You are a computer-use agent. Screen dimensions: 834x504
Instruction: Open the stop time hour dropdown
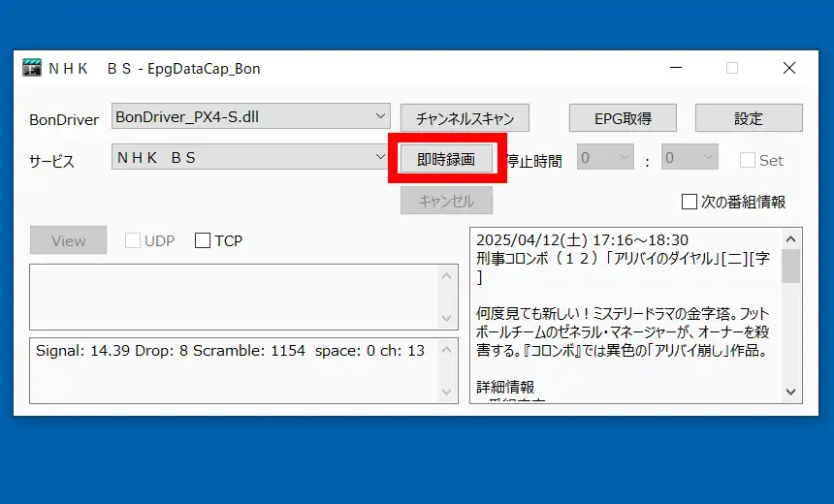coord(605,157)
